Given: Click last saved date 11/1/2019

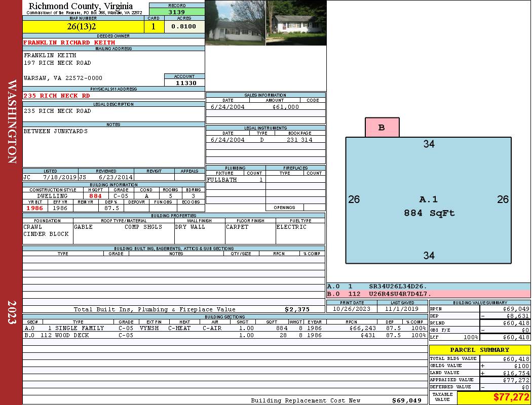Looking at the screenshot, I should [x=402, y=309].
